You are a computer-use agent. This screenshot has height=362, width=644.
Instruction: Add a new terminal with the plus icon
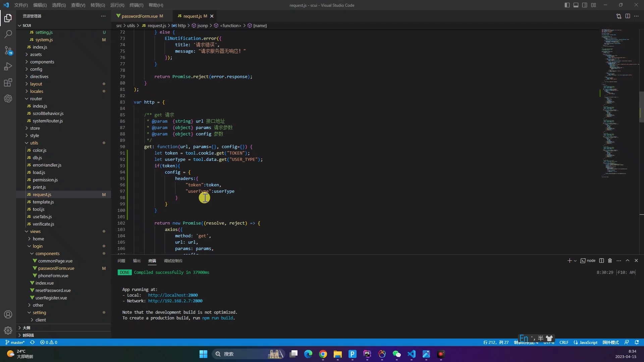(x=569, y=260)
